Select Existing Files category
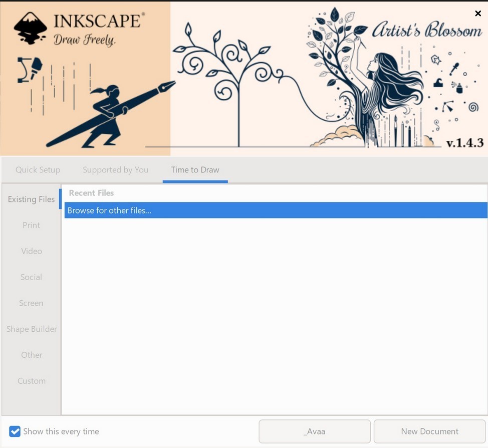Screen dimensions: 488x448 [x=31, y=199]
